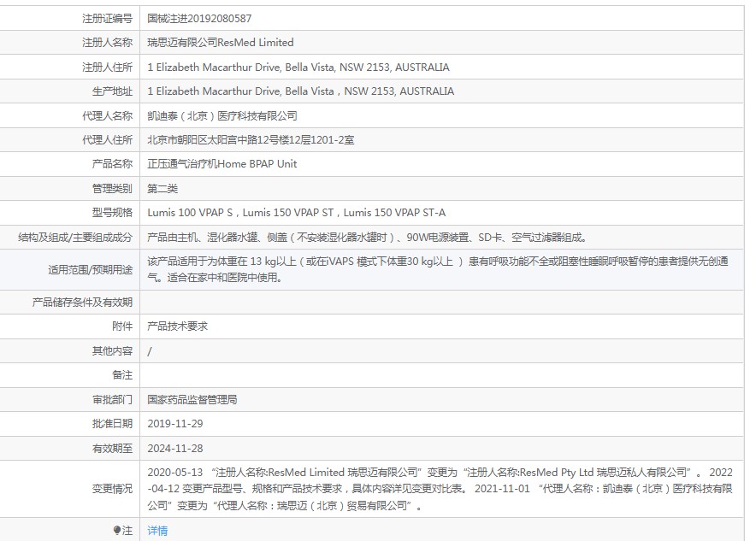Click the 适用范围/预期用途 label
Viewport: 756px width, 541px height.
click(x=90, y=269)
